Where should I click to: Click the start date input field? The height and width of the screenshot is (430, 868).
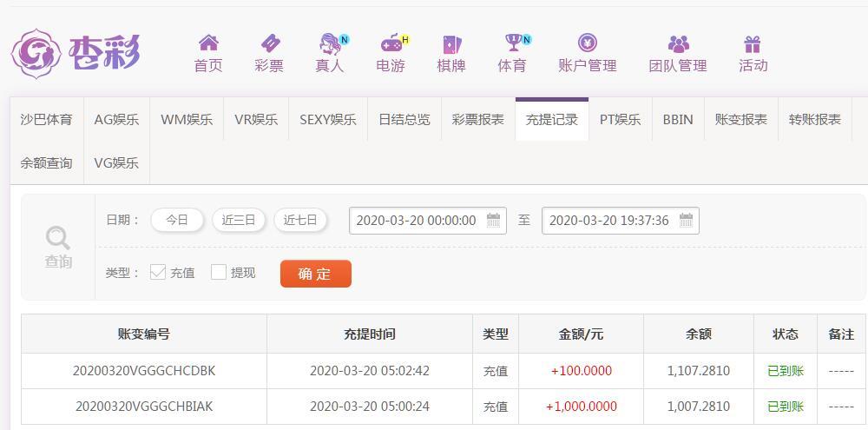tap(428, 221)
